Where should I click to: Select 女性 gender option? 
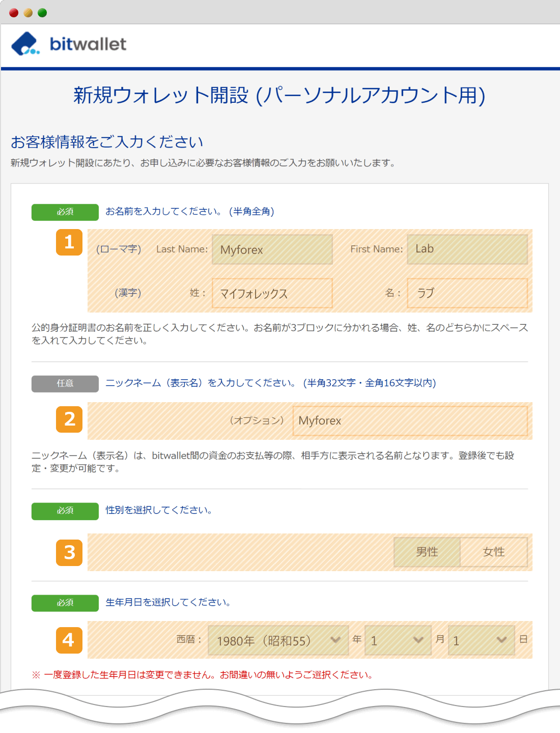494,552
